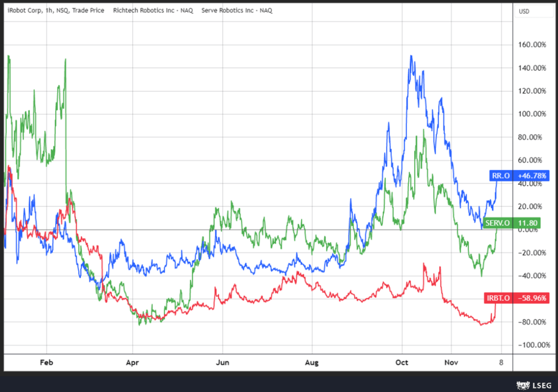Click the -58.96% value badge
This screenshot has width=558, height=392.
pyautogui.click(x=532, y=298)
